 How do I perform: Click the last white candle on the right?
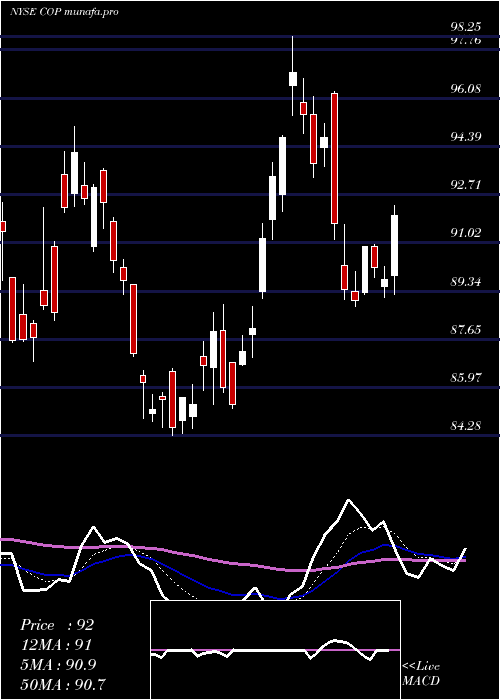pos(394,246)
